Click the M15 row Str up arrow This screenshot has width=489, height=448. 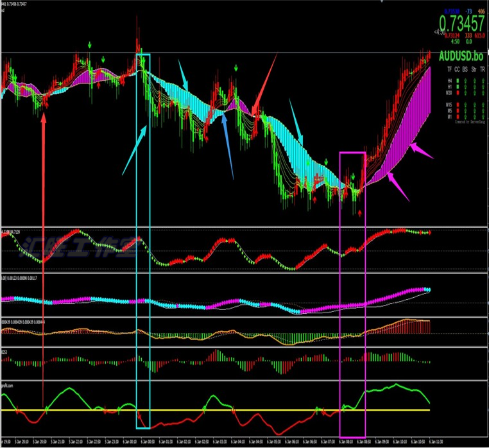click(475, 105)
